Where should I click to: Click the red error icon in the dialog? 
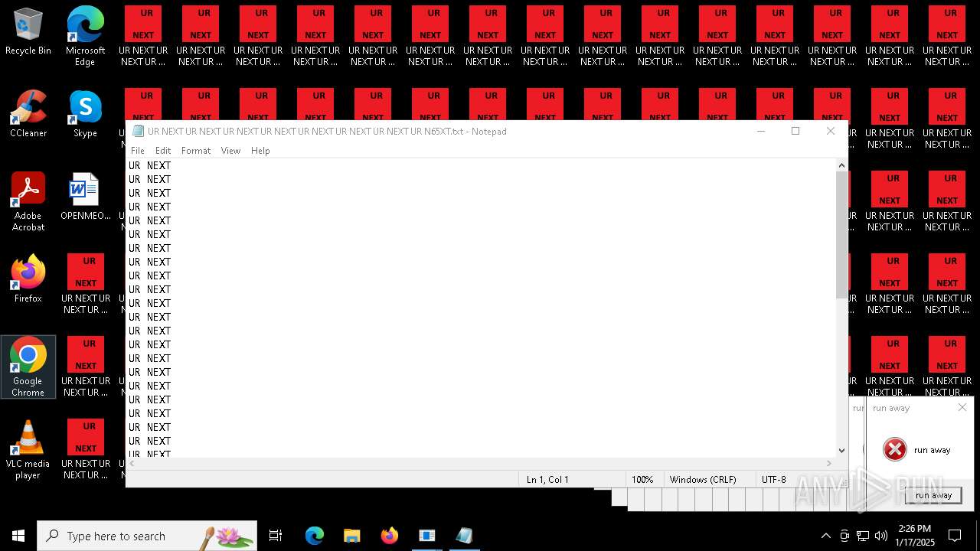[894, 449]
